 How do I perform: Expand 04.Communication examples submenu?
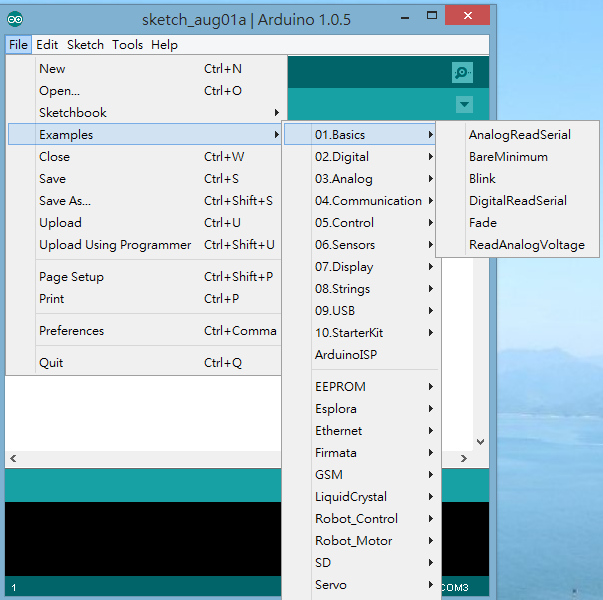361,201
